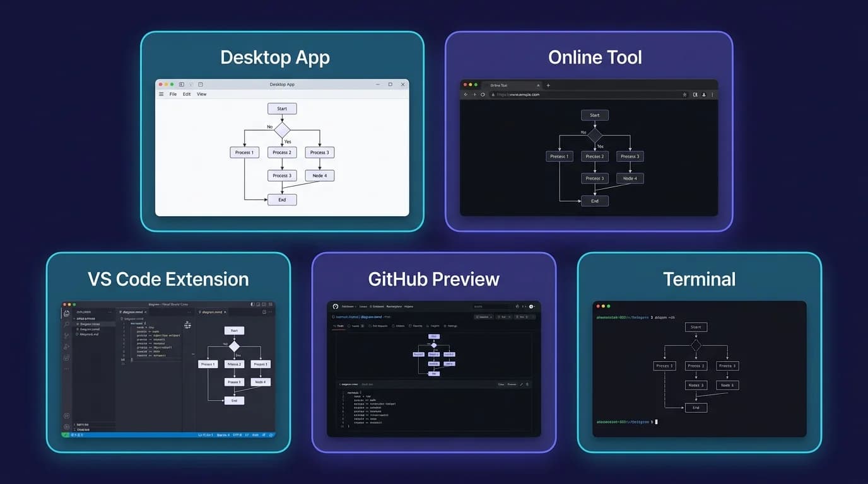This screenshot has height=484, width=868.
Task: Click the GitHub search field
Action: 491,306
